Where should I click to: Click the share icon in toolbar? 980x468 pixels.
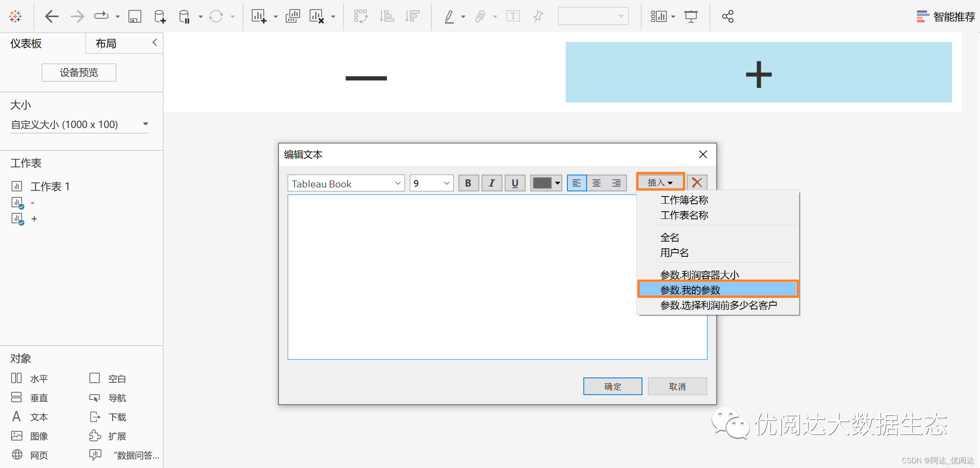pyautogui.click(x=727, y=16)
